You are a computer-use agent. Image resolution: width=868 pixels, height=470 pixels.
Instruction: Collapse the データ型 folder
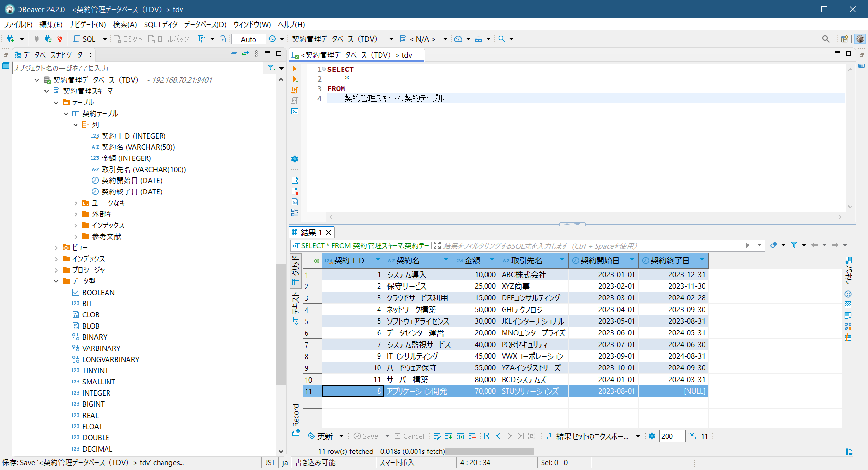tap(56, 281)
